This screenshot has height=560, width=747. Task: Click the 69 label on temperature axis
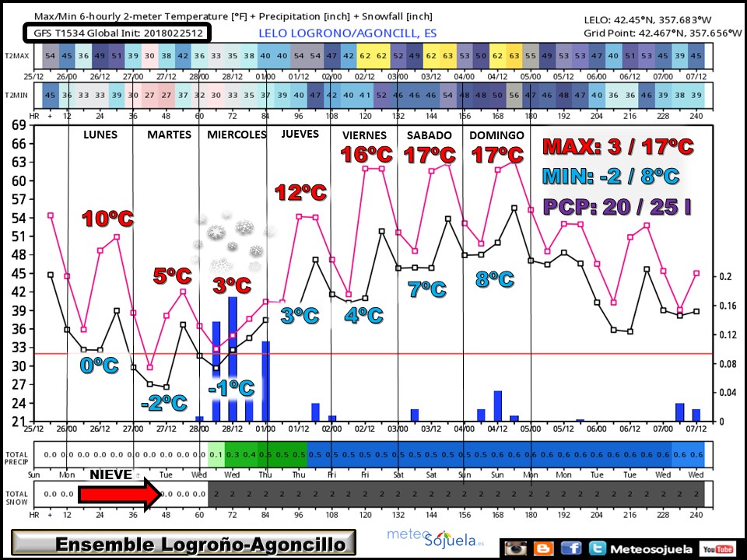(19, 125)
